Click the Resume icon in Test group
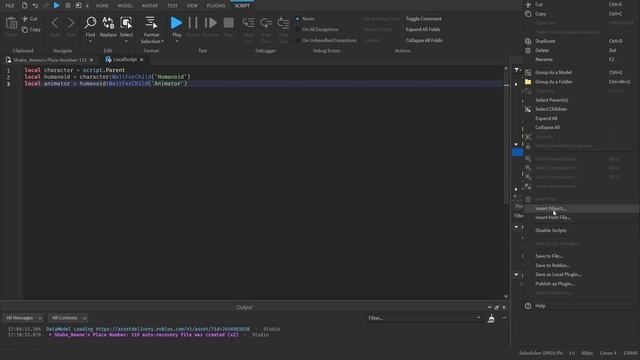This screenshot has width=640, height=360. (211, 23)
